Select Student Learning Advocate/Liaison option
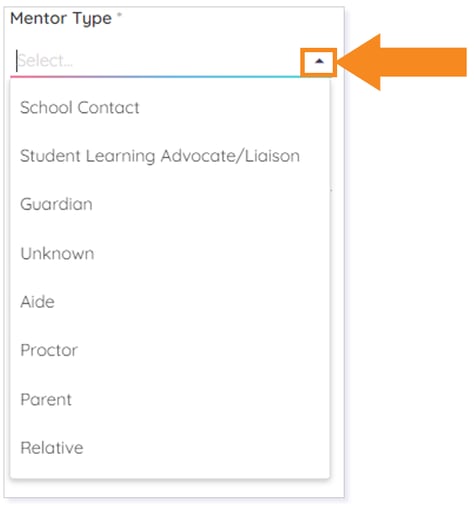The width and height of the screenshot is (474, 506). (170, 156)
